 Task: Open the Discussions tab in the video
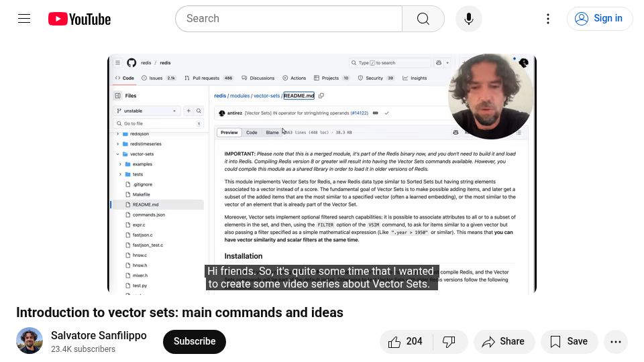[x=258, y=78]
